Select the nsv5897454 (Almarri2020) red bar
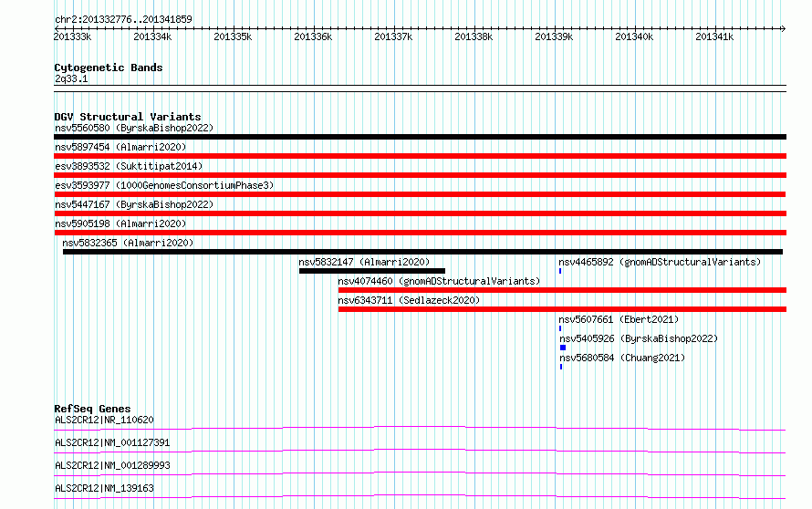812x509 pixels. [420, 156]
